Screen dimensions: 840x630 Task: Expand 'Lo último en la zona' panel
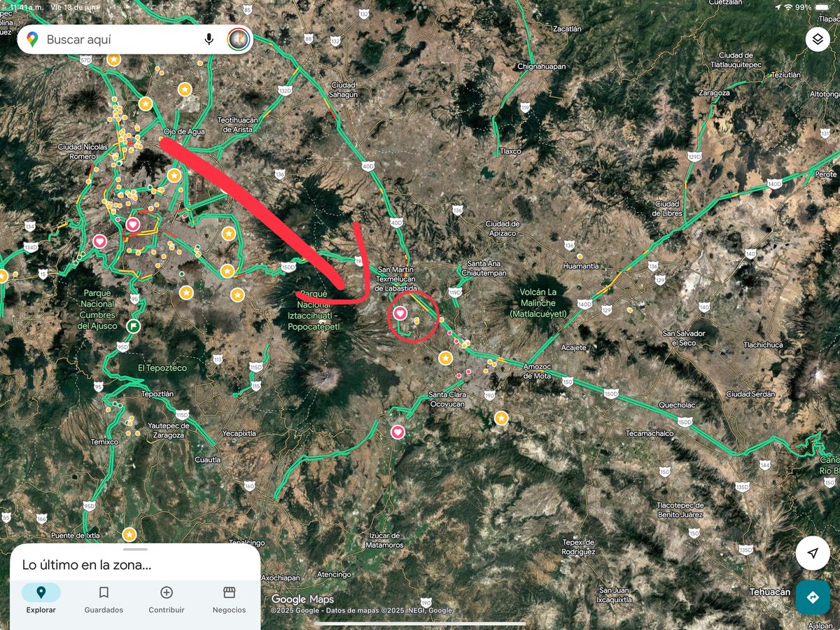click(x=87, y=565)
